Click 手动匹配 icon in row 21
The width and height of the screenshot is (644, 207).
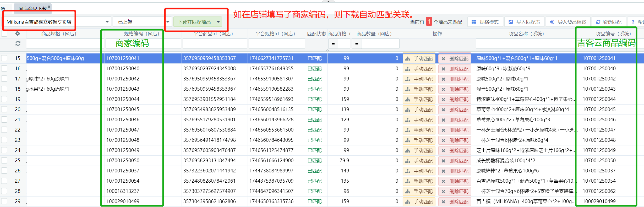pyautogui.click(x=408, y=120)
